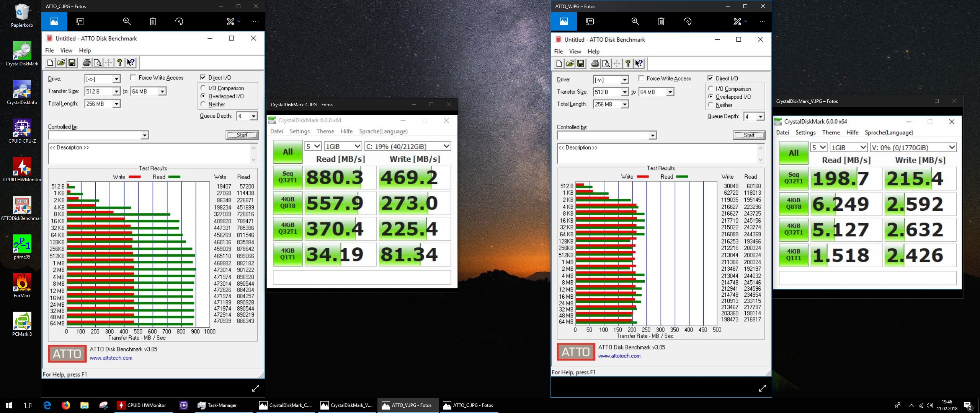Switch to CrystalDiskMark_C taskbar item
This screenshot has width=980, height=413.
click(x=286, y=405)
